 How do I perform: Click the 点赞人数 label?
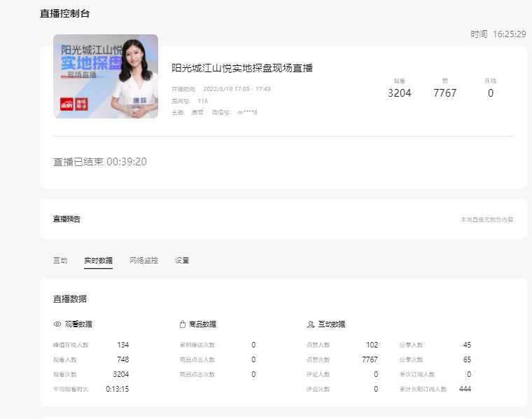pos(318,345)
